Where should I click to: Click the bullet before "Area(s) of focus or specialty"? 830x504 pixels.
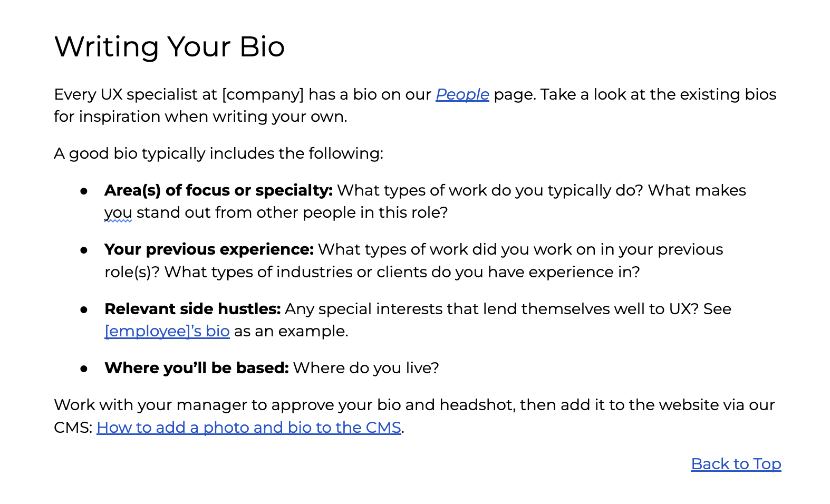pyautogui.click(x=84, y=191)
